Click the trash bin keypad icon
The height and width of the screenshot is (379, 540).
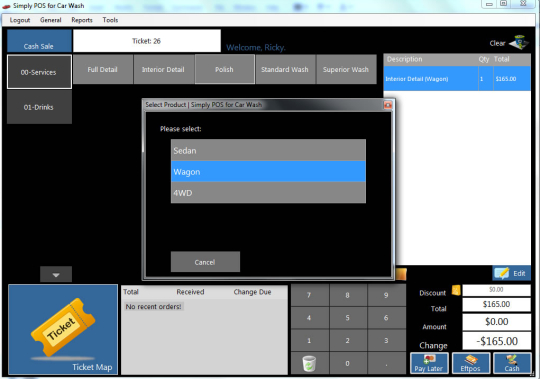309,364
